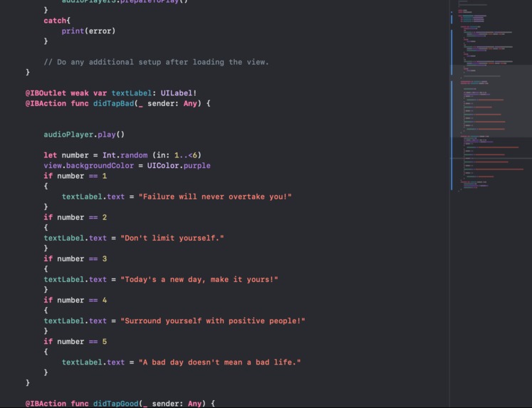The image size is (532, 408).
Task: Click 'UILabel!' type annotation
Action: 179,93
